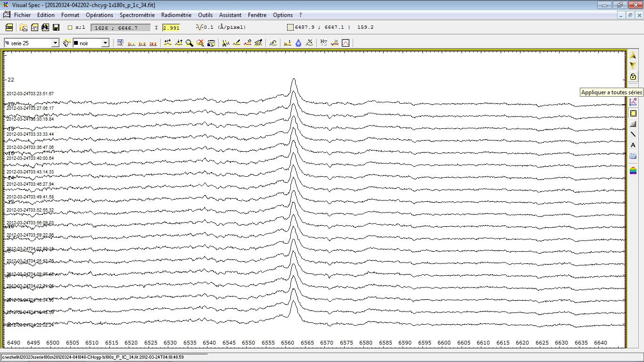644x362 pixels.
Task: Click the binoculars icon in top toolbar
Action: [45, 27]
